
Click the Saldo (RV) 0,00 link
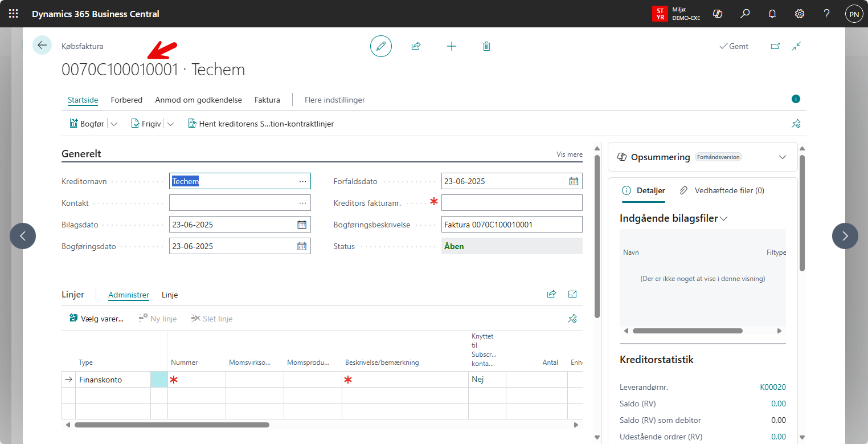tap(778, 404)
